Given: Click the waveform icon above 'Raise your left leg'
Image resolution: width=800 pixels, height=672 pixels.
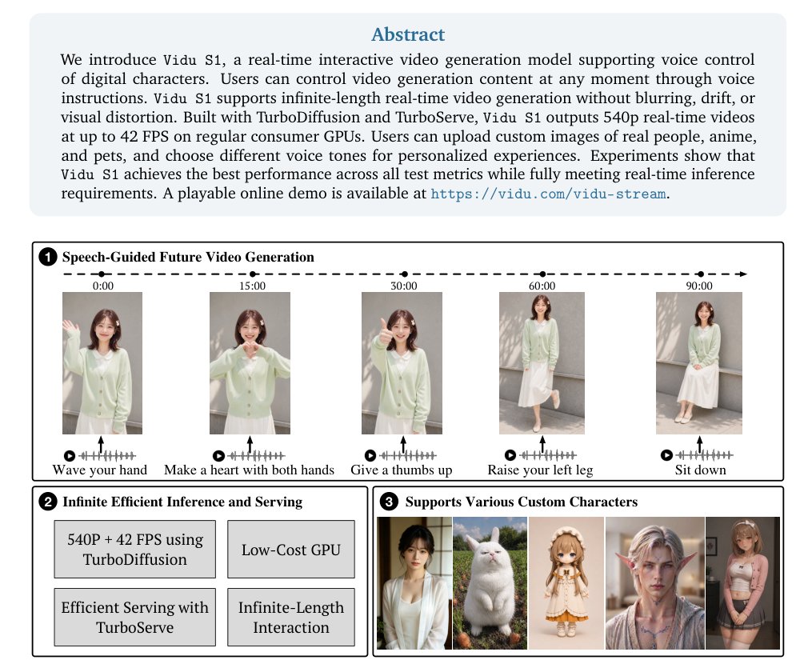Looking at the screenshot, I should tap(547, 454).
